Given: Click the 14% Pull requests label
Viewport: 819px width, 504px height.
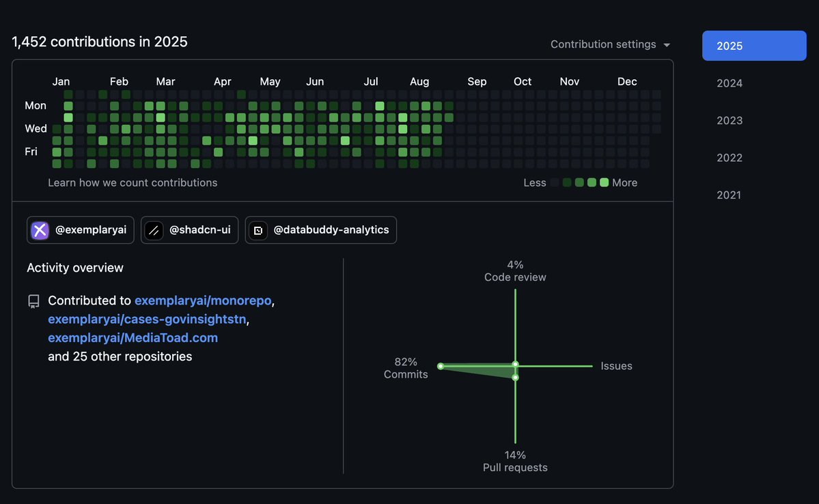Looking at the screenshot, I should [515, 461].
